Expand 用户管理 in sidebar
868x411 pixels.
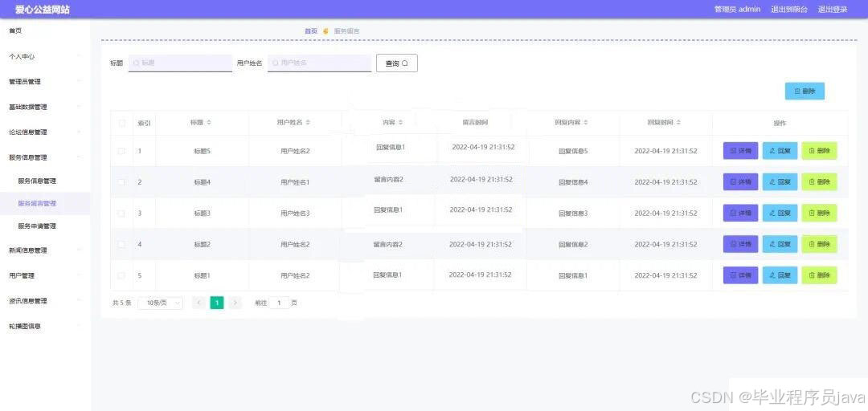(x=45, y=275)
